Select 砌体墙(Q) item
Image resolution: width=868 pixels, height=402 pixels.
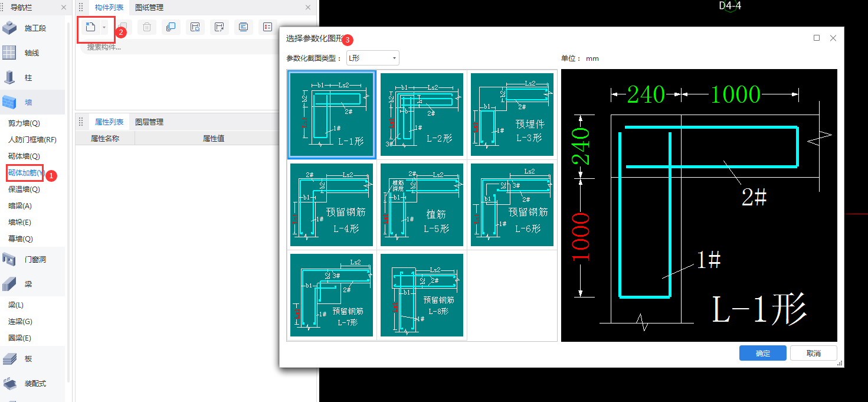tap(24, 156)
